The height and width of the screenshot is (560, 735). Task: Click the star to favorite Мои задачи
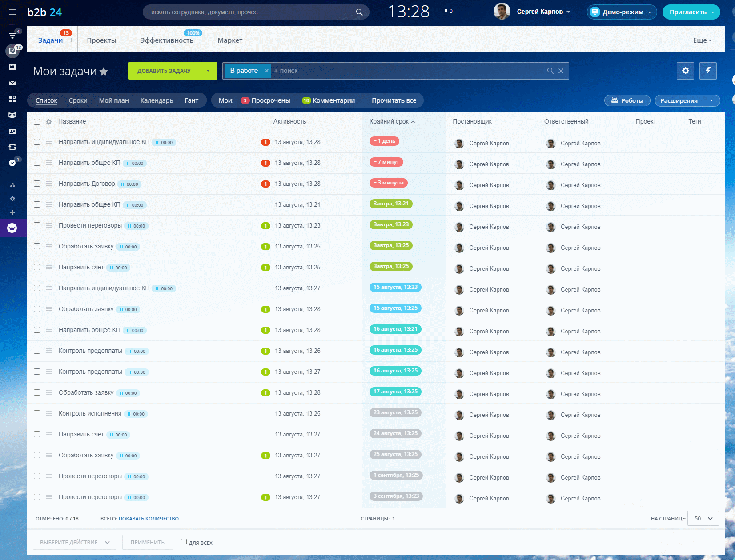(104, 72)
